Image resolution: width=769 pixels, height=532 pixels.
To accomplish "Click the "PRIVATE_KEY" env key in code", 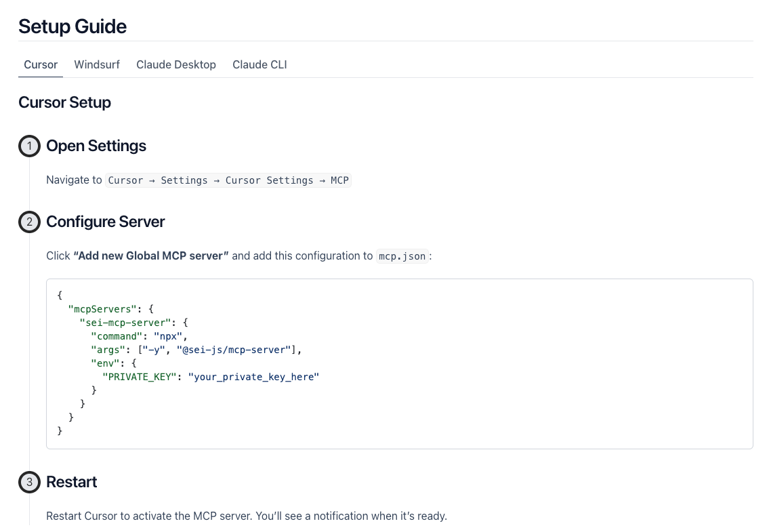I will [140, 377].
